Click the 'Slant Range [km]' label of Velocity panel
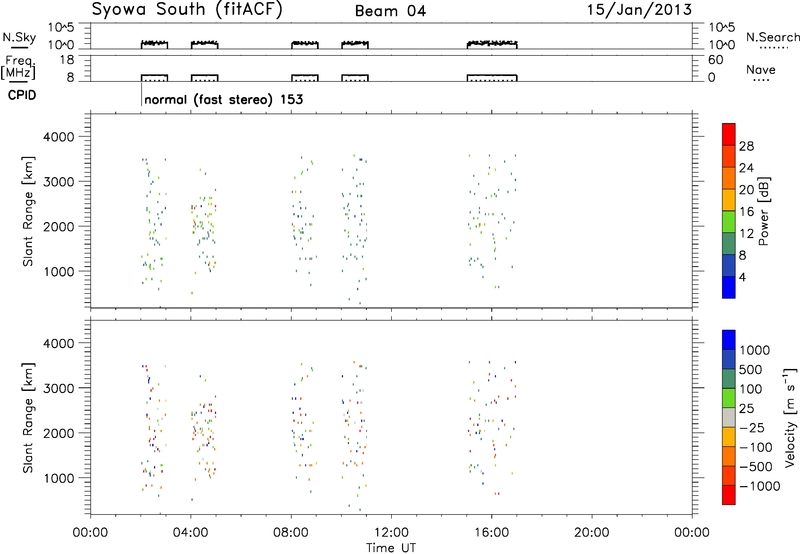Screen dimensions: 800x554 28,418
